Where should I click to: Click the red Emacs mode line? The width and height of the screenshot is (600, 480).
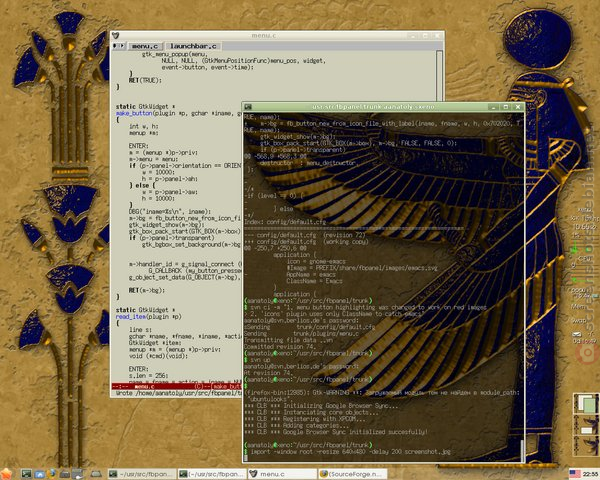[x=177, y=386]
